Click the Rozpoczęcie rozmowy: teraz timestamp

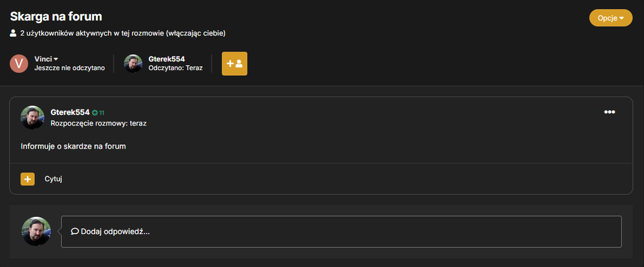(x=99, y=123)
